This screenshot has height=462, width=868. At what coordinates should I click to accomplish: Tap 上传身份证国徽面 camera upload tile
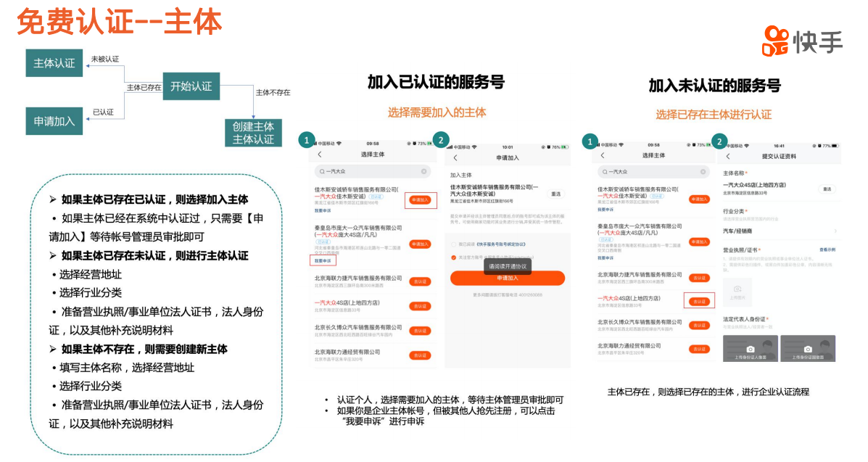[808, 348]
